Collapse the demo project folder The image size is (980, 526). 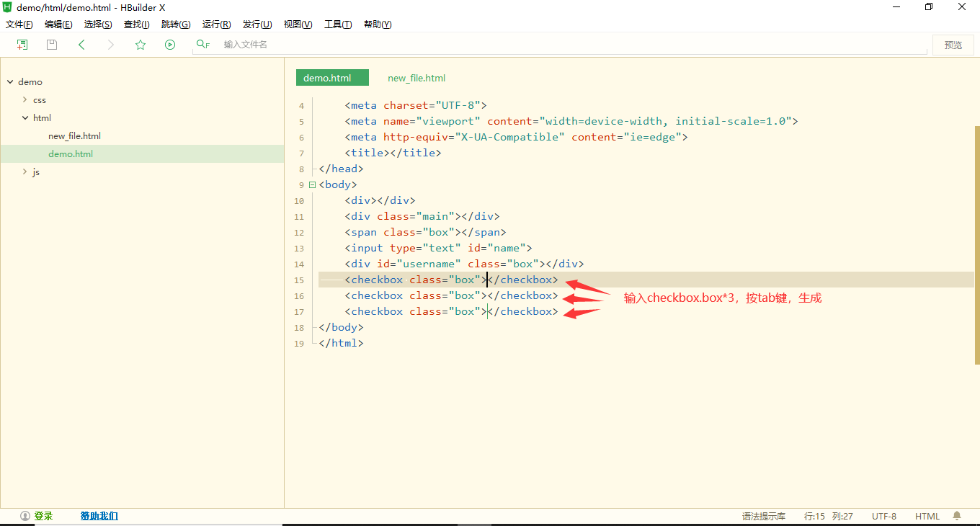click(10, 82)
